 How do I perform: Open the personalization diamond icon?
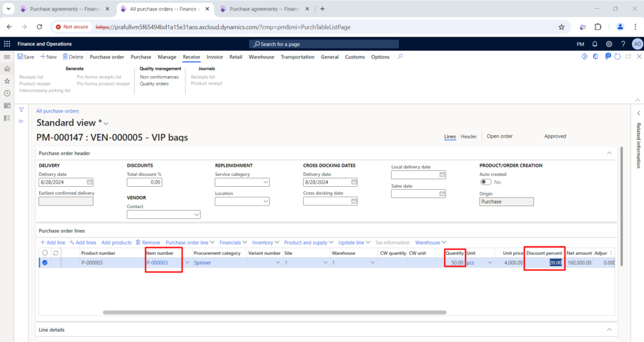pos(584,57)
